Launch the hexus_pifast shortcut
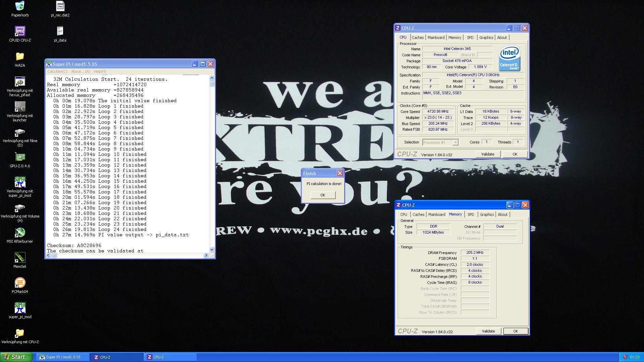The width and height of the screenshot is (644, 362). pyautogui.click(x=20, y=81)
